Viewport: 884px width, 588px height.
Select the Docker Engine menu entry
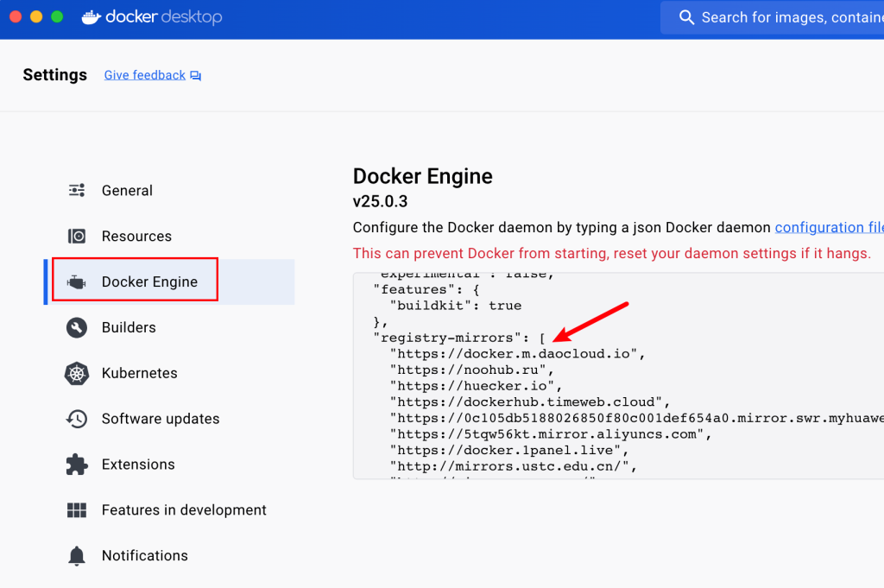169,281
